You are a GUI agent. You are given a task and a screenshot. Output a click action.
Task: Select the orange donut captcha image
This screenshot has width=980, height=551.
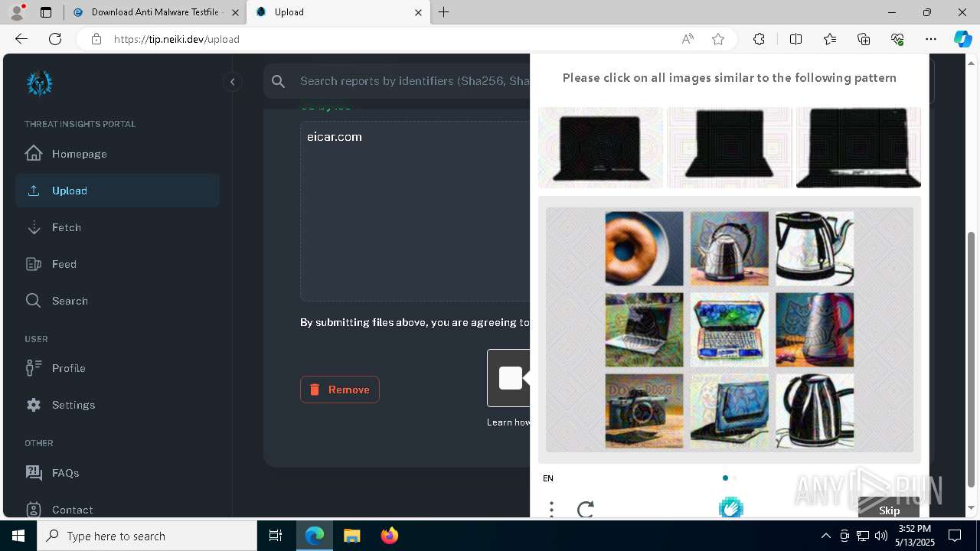(x=644, y=249)
